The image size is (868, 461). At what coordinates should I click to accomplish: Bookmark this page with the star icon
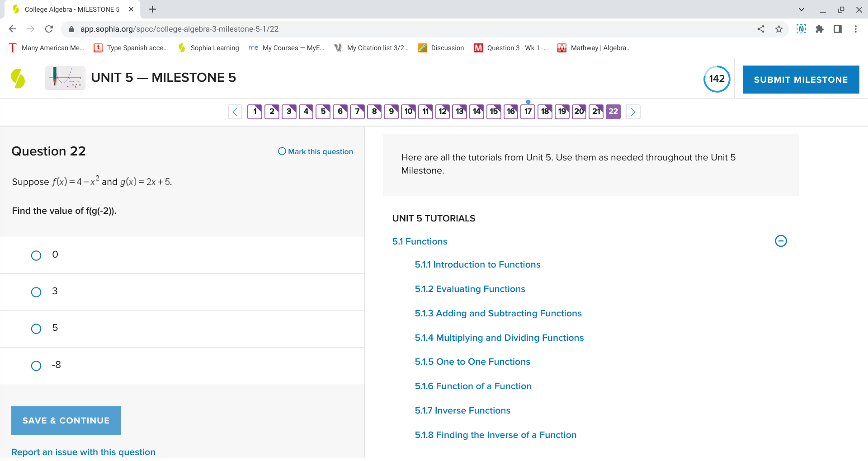pyautogui.click(x=779, y=29)
